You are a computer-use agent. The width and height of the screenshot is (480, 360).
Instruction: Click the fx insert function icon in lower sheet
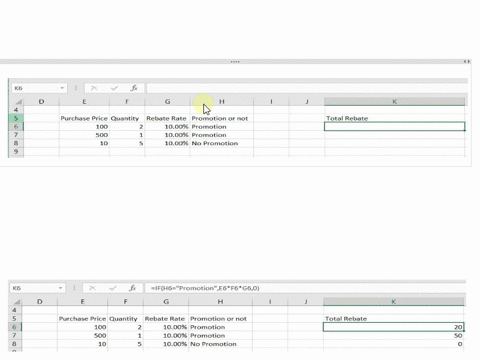(132, 288)
